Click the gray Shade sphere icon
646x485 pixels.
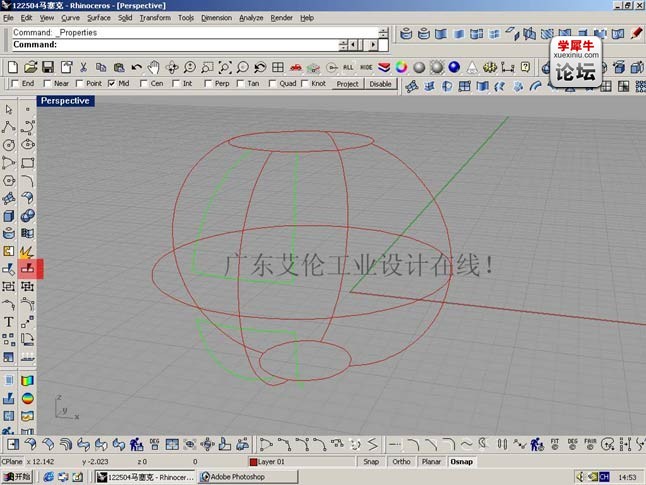click(x=419, y=67)
